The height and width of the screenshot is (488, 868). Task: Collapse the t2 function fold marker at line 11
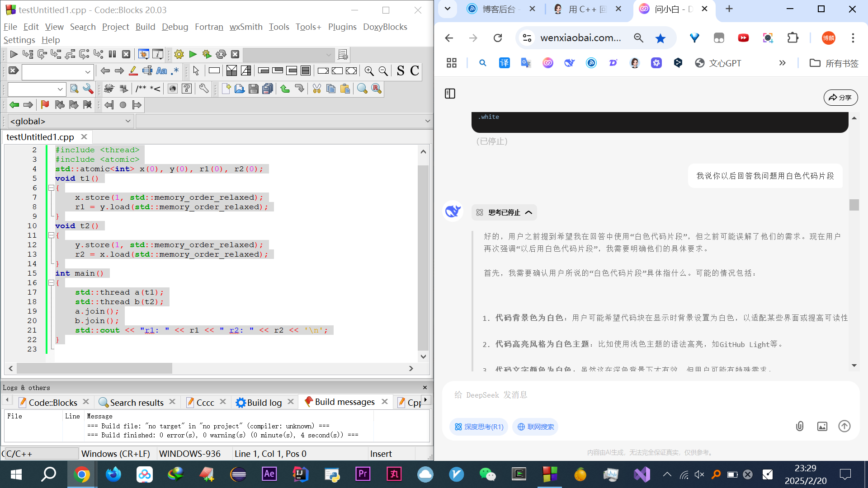pyautogui.click(x=51, y=235)
